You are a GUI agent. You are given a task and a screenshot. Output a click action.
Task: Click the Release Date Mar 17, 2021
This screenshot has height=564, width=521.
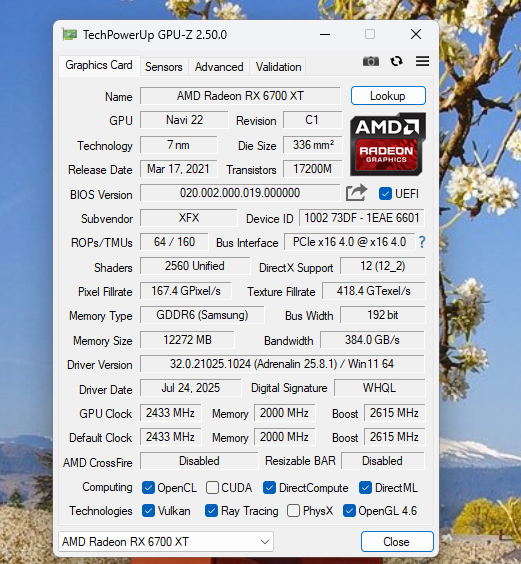179,169
